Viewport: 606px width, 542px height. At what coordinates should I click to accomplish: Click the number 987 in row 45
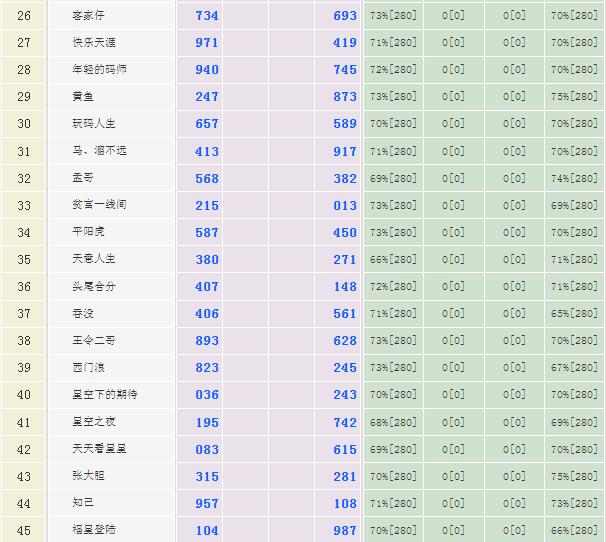pos(345,529)
